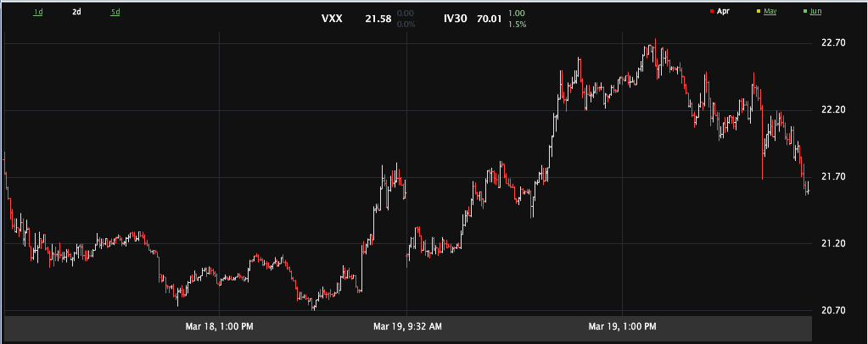
Task: Click the Mar 19, 1:00 PM time label
Action: pyautogui.click(x=622, y=325)
